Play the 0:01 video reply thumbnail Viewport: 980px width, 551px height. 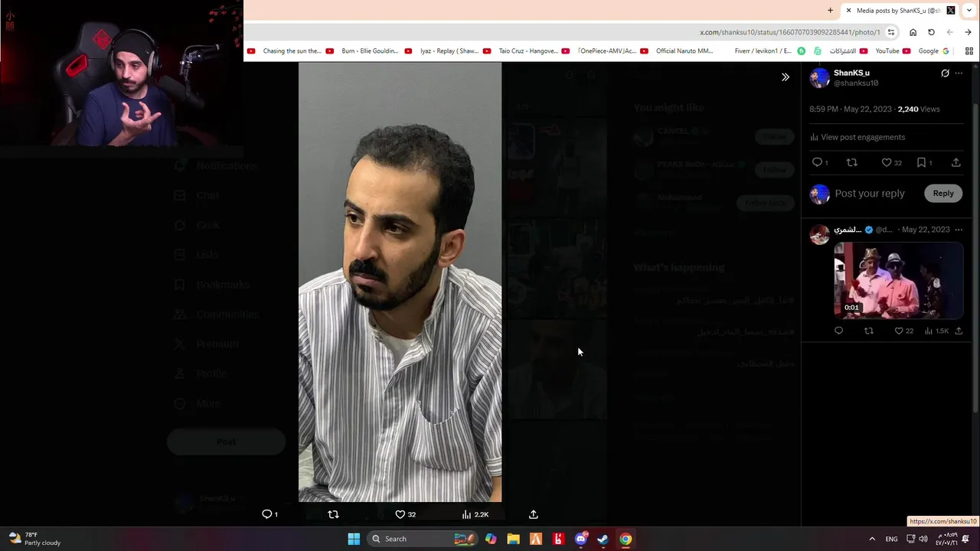point(898,280)
